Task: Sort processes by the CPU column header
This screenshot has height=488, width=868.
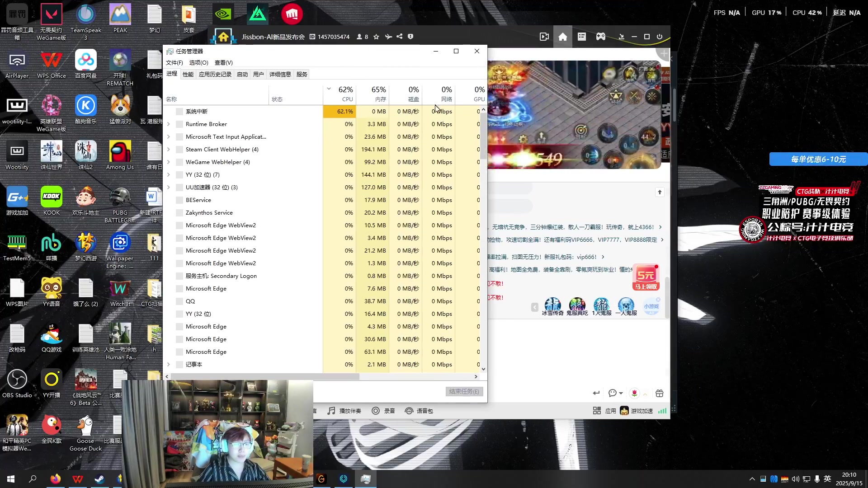Action: (340, 94)
